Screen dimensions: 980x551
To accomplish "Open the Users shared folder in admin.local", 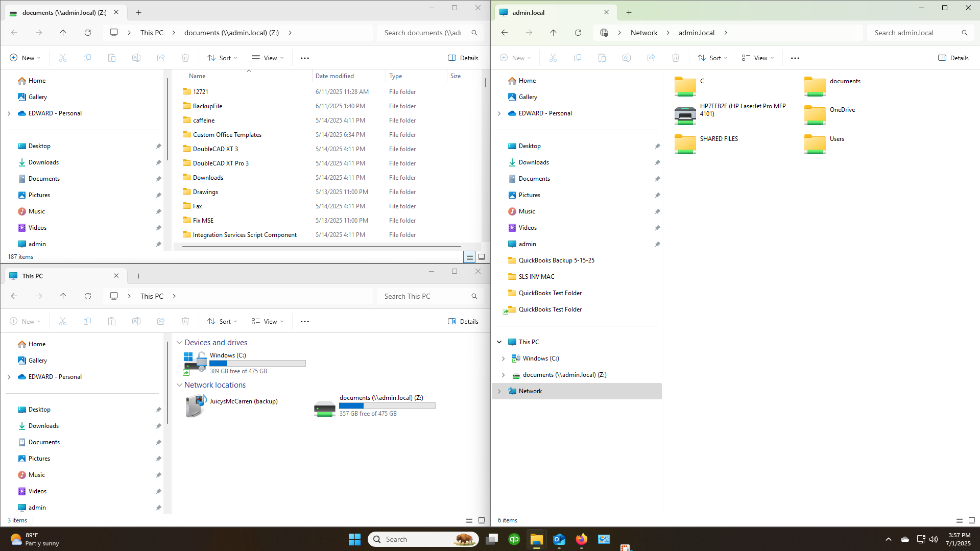I will pyautogui.click(x=815, y=145).
